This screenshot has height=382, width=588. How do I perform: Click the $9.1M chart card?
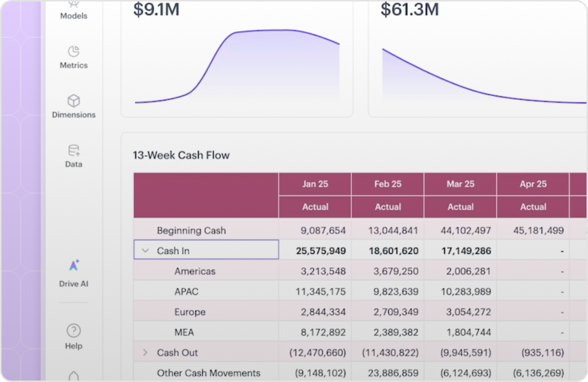click(x=237, y=58)
